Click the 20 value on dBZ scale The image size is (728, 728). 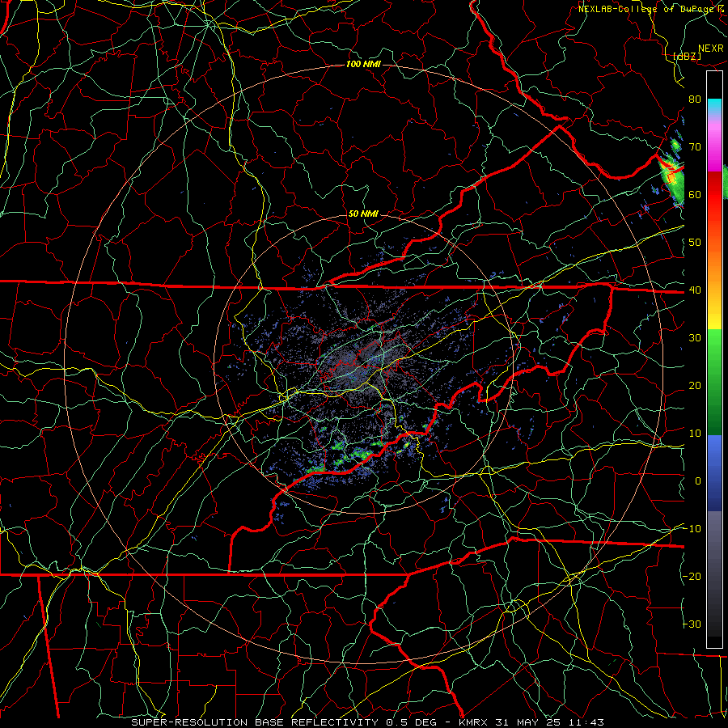[695, 386]
